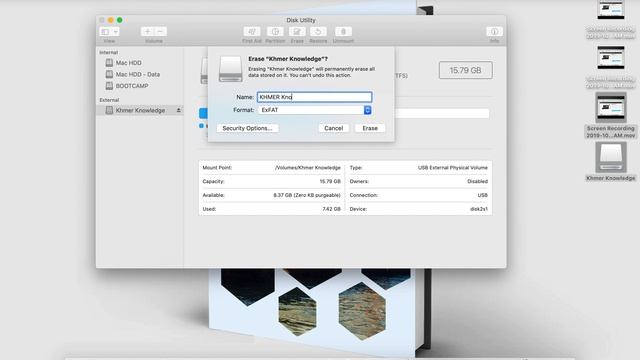Click the Khmer Knowledge sidebar disk icon
The height and width of the screenshot is (360, 640).
[109, 110]
